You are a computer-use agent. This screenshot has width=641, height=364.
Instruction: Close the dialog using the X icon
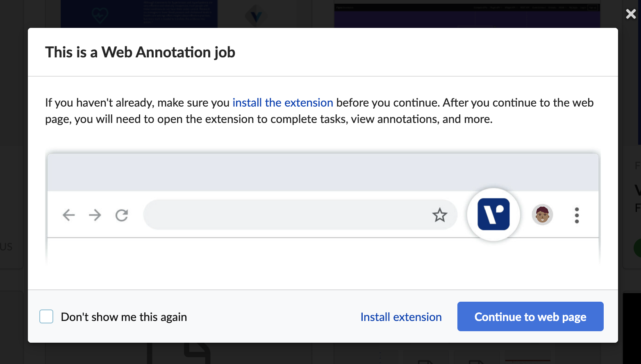[631, 14]
